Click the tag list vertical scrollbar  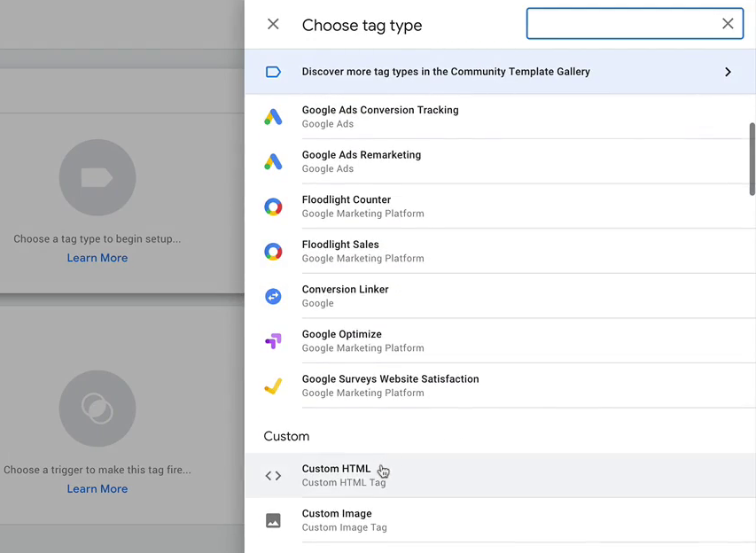752,160
